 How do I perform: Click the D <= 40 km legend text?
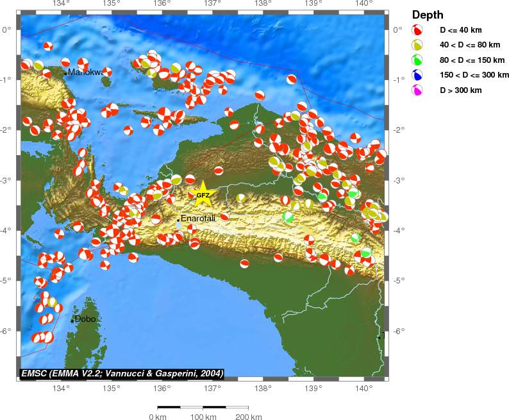(x=460, y=30)
